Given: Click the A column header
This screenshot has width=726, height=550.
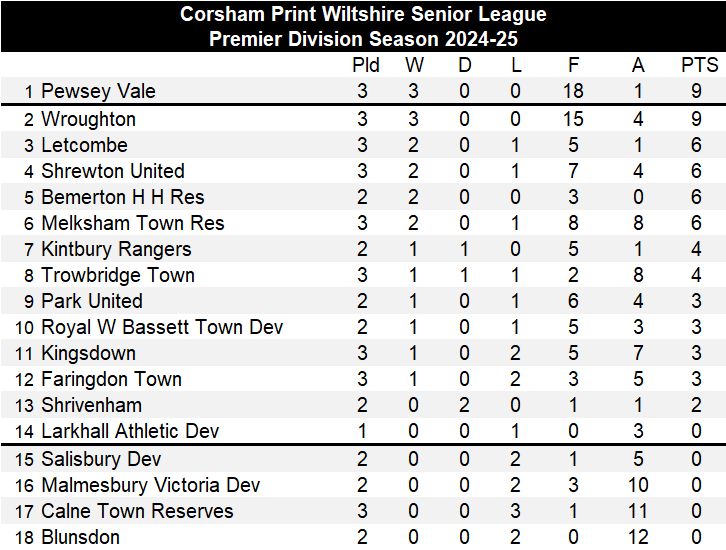Looking at the screenshot, I should click(638, 66).
